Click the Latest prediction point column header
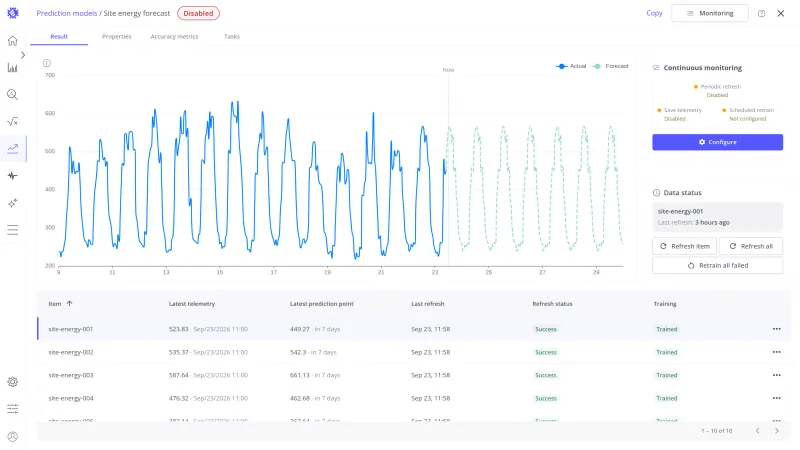Viewport: 800px width, 450px height. click(321, 304)
